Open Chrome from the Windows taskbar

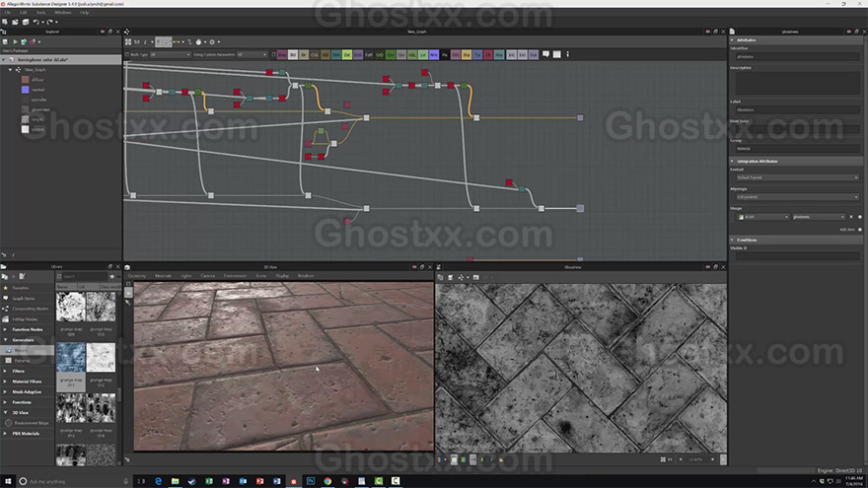click(x=327, y=481)
